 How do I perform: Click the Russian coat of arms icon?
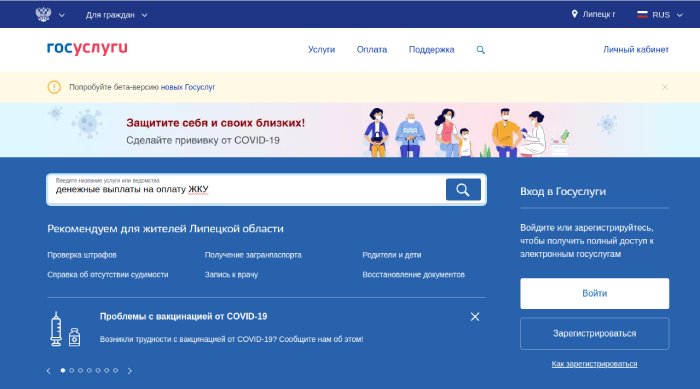43,14
